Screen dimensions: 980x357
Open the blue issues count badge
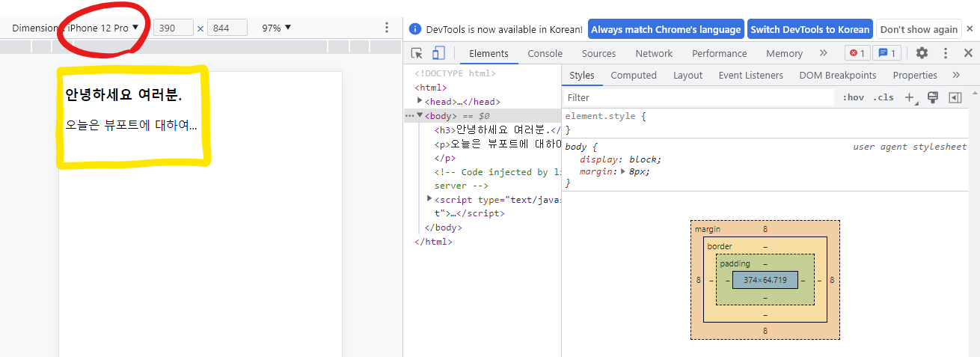coord(888,53)
